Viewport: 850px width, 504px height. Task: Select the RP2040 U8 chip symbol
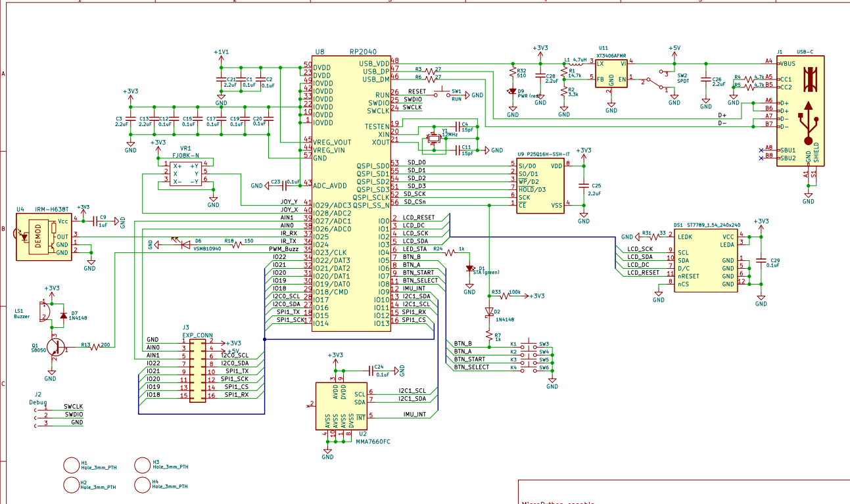click(351, 193)
